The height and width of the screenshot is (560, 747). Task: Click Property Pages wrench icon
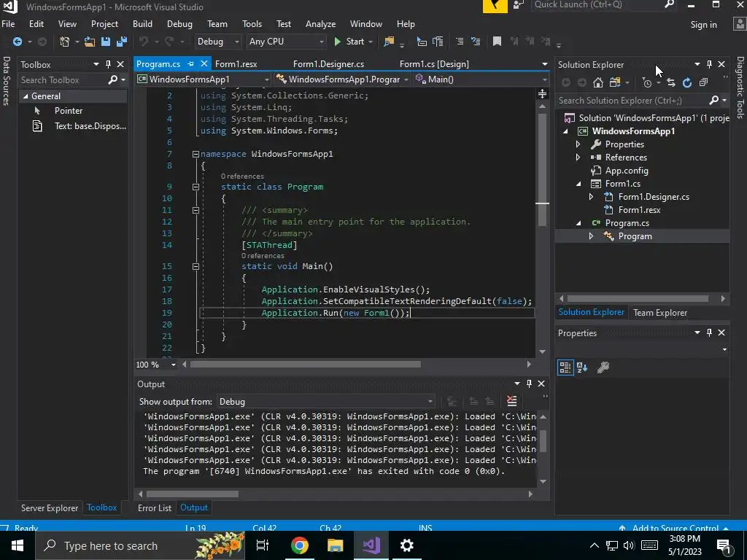tap(603, 367)
